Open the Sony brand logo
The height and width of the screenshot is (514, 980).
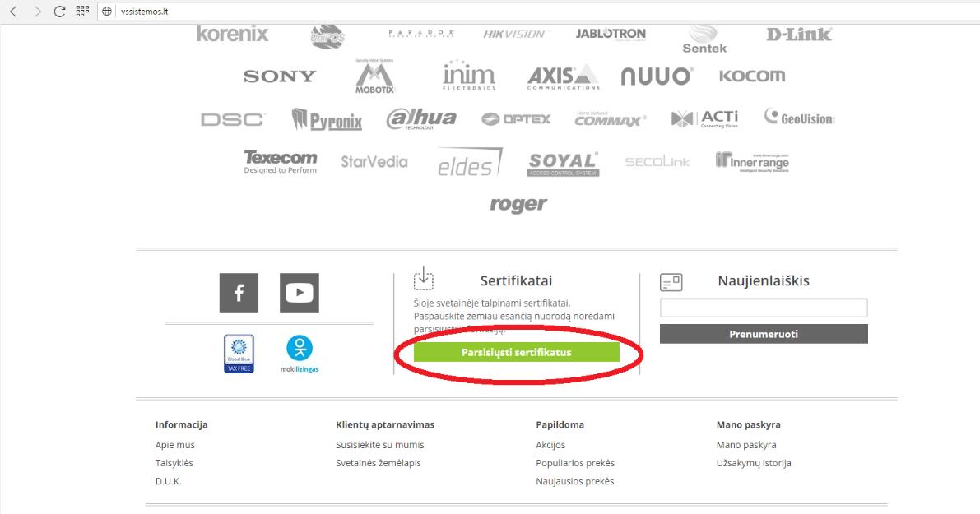(x=280, y=76)
